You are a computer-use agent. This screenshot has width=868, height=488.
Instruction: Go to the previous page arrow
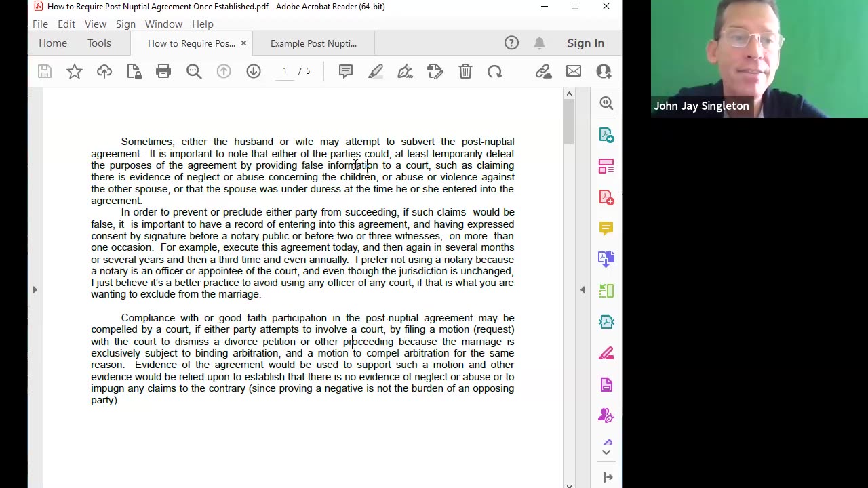coord(224,71)
